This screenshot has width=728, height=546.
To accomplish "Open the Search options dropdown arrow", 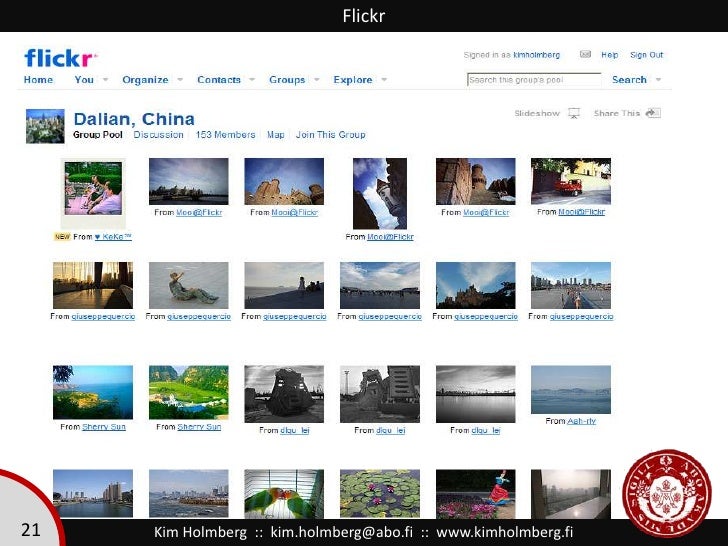I will point(658,79).
